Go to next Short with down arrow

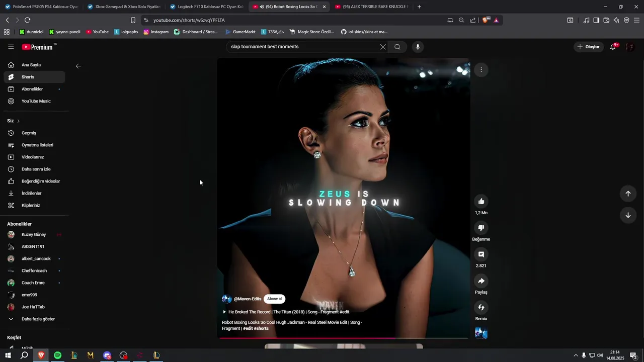coord(628,215)
